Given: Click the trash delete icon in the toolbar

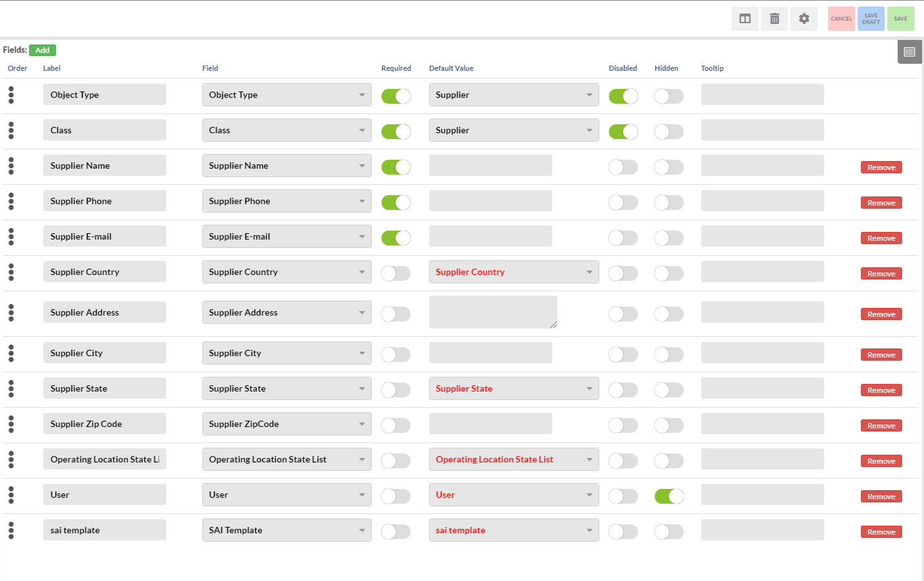Looking at the screenshot, I should 774,18.
